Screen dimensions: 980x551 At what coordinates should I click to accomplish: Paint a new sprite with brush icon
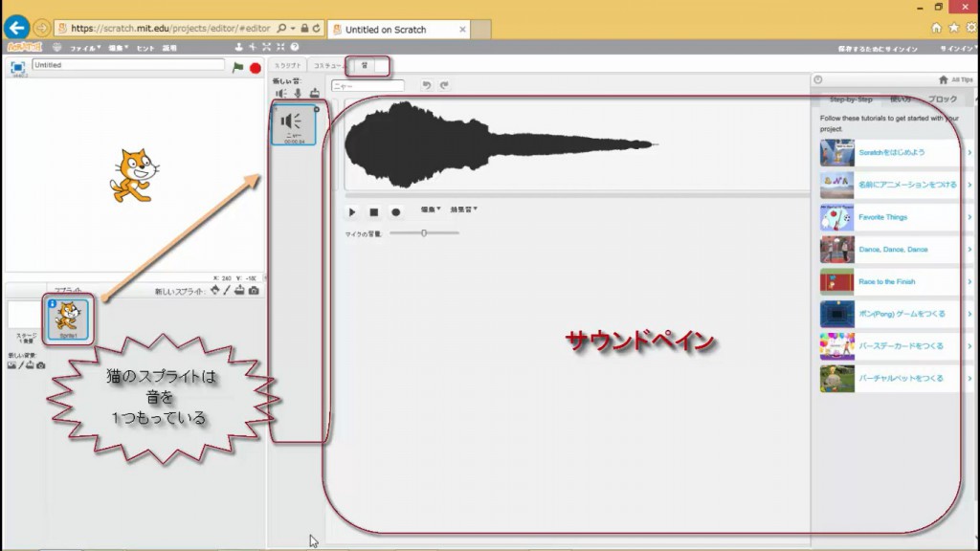coord(227,291)
